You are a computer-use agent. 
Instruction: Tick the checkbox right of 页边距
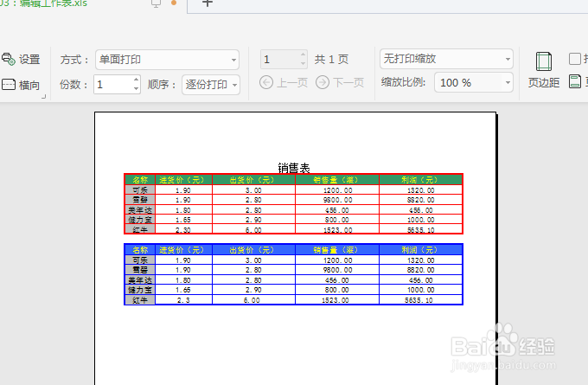[575, 59]
